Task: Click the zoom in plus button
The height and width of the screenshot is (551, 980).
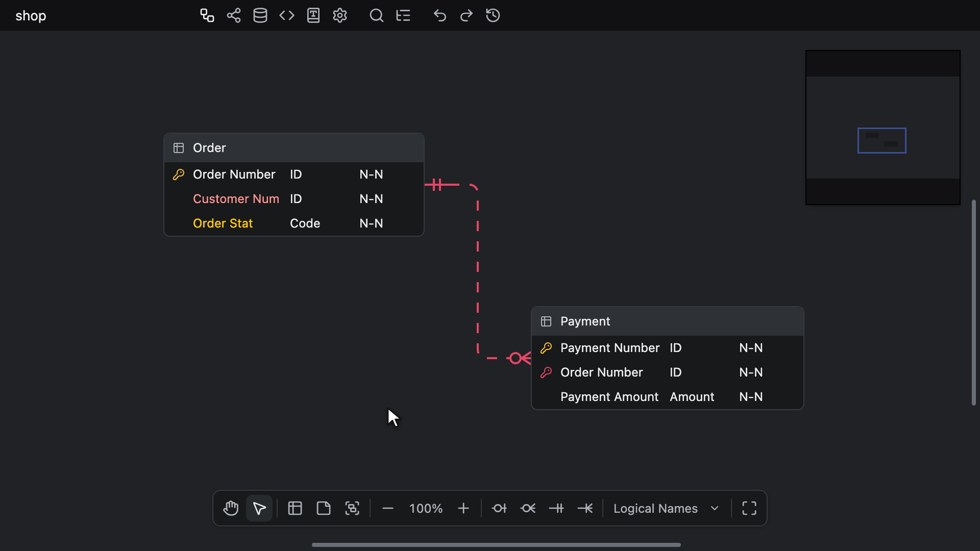Action: [463, 508]
